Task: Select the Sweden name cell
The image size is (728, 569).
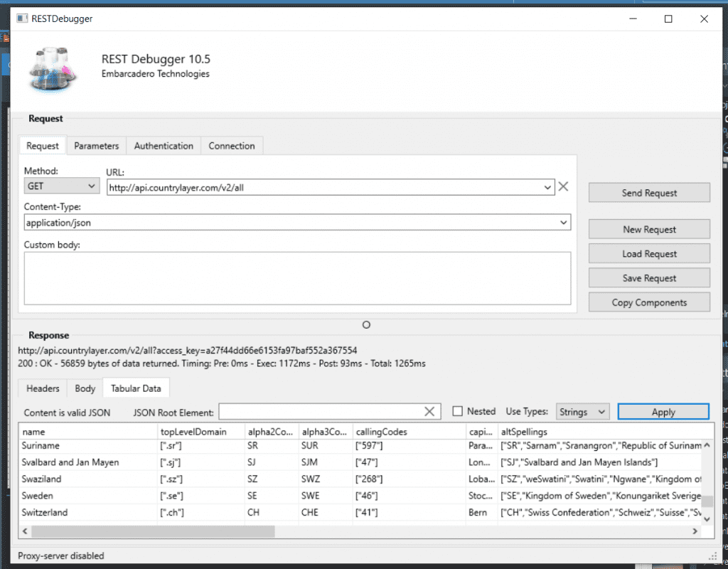Action: tap(88, 496)
